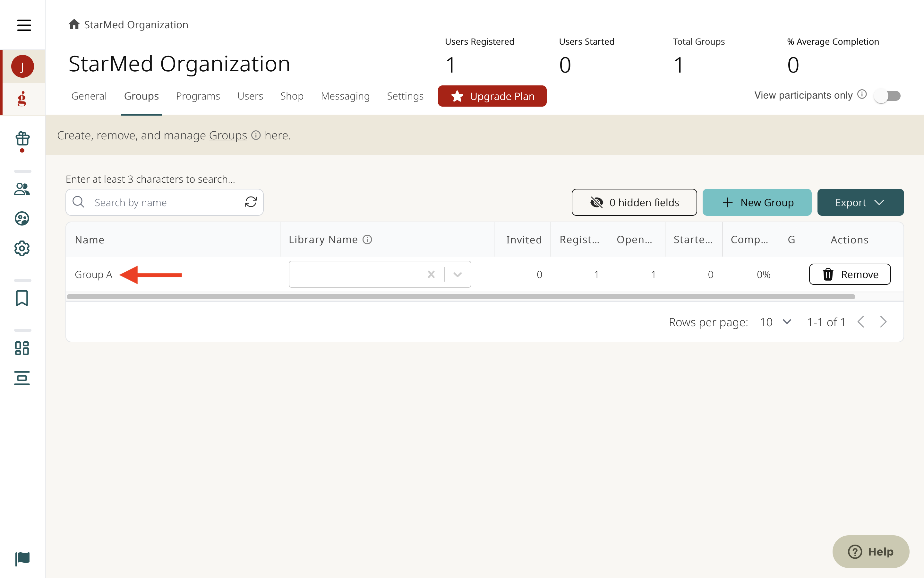
Task: Change rows per page dropdown
Action: tap(776, 322)
